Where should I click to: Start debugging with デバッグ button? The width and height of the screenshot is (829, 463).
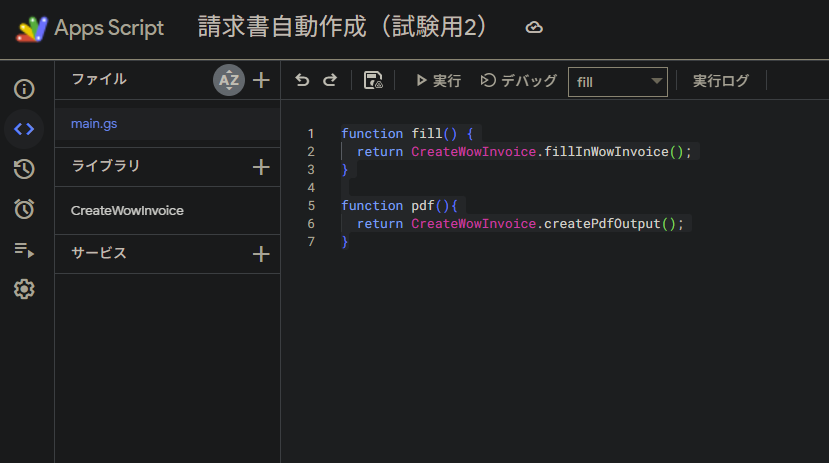tap(519, 80)
